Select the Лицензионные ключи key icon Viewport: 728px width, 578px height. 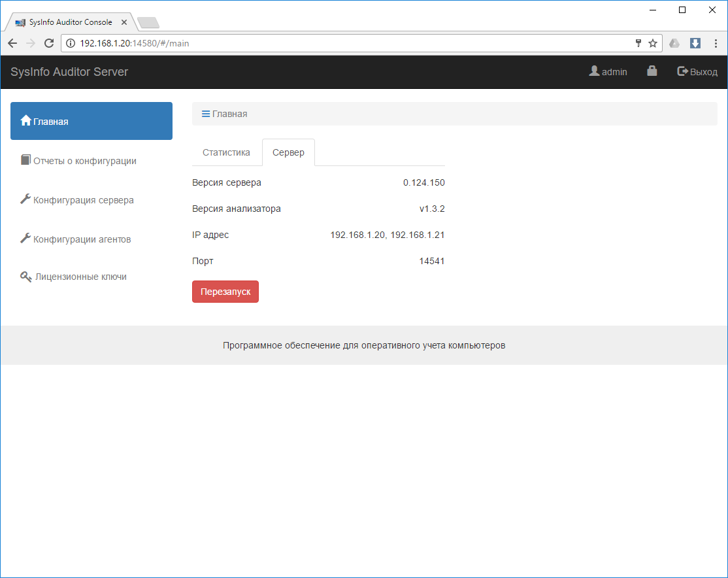click(x=25, y=276)
